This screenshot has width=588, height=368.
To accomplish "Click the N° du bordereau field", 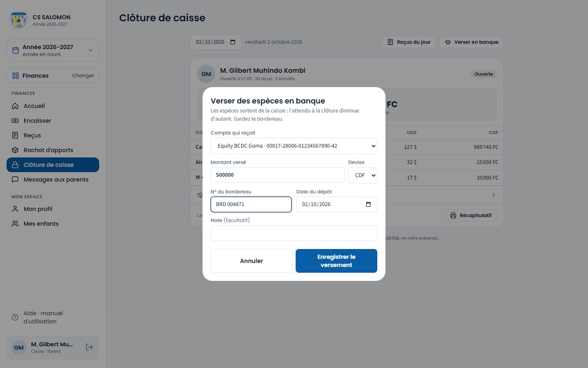I will click(251, 204).
